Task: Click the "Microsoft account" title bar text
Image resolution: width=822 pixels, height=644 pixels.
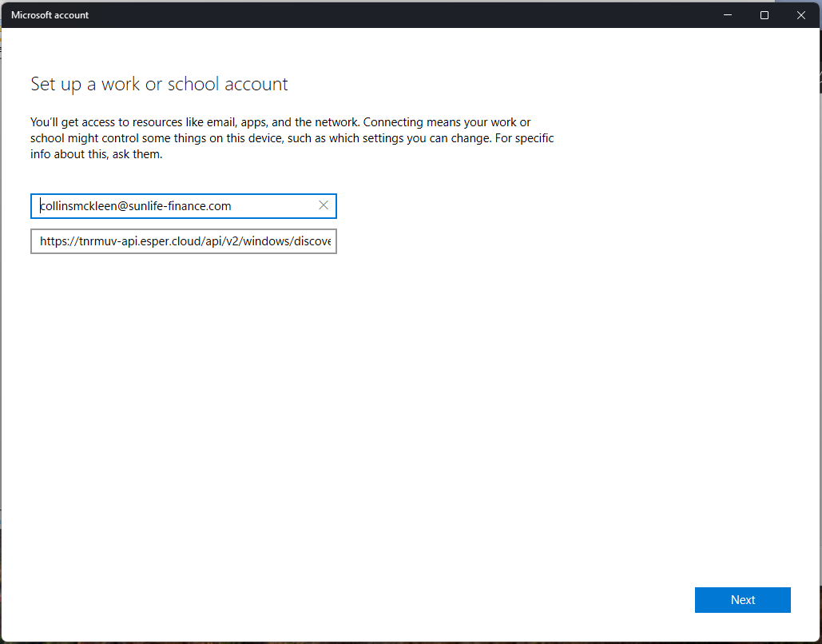Action: 50,15
